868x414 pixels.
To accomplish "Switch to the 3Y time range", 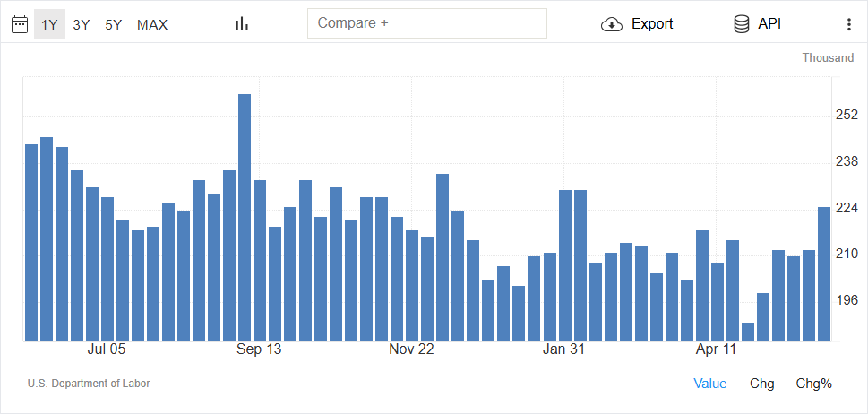I will (x=82, y=24).
